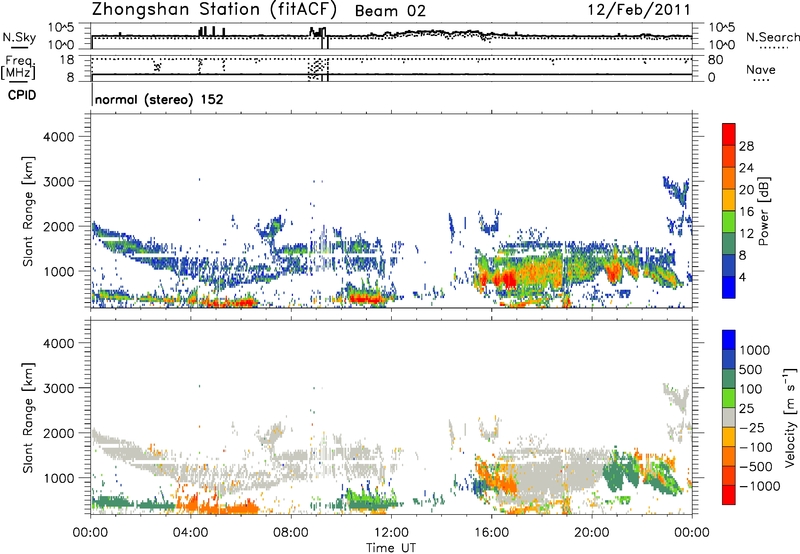Click the "N.Sky" legend label
800x554 pixels.
(x=19, y=37)
